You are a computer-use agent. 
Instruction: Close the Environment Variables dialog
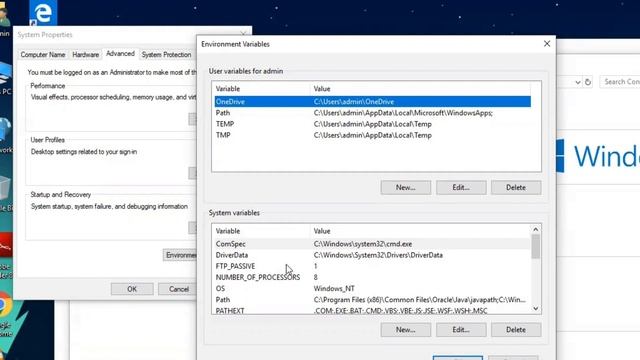(547, 44)
